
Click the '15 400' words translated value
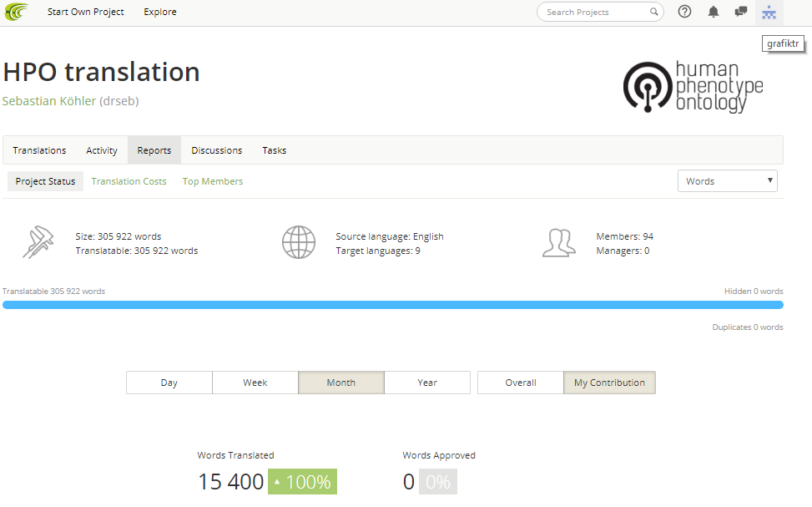[x=231, y=482]
